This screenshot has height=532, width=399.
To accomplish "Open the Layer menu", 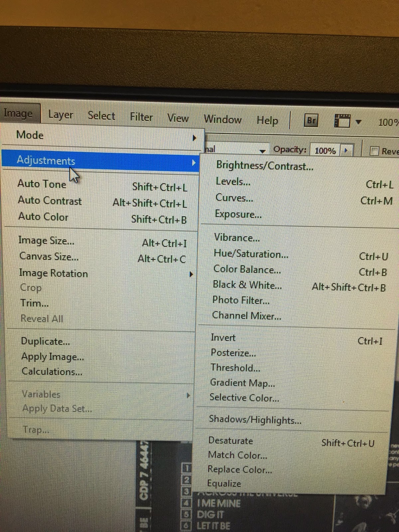I will (61, 115).
